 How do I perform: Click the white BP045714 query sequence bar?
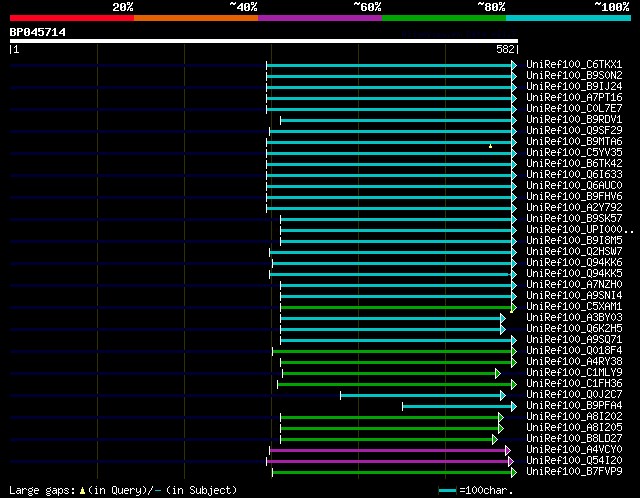(x=264, y=41)
